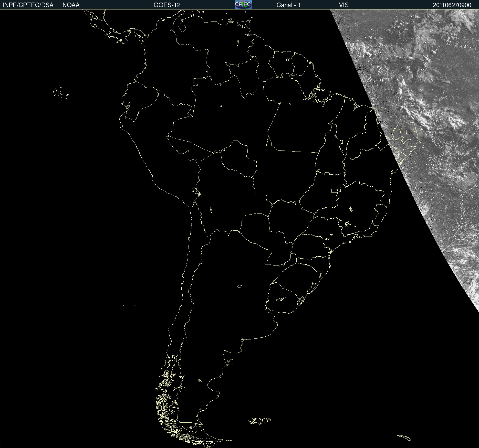The width and height of the screenshot is (479, 448).
Task: Click the 201106270900 timestamp
Action: (x=452, y=5)
